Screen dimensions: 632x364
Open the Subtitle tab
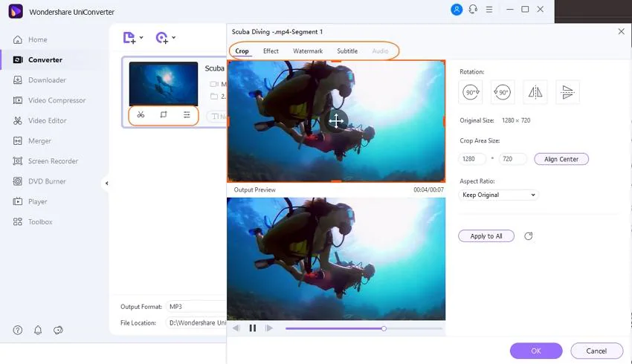click(x=347, y=51)
